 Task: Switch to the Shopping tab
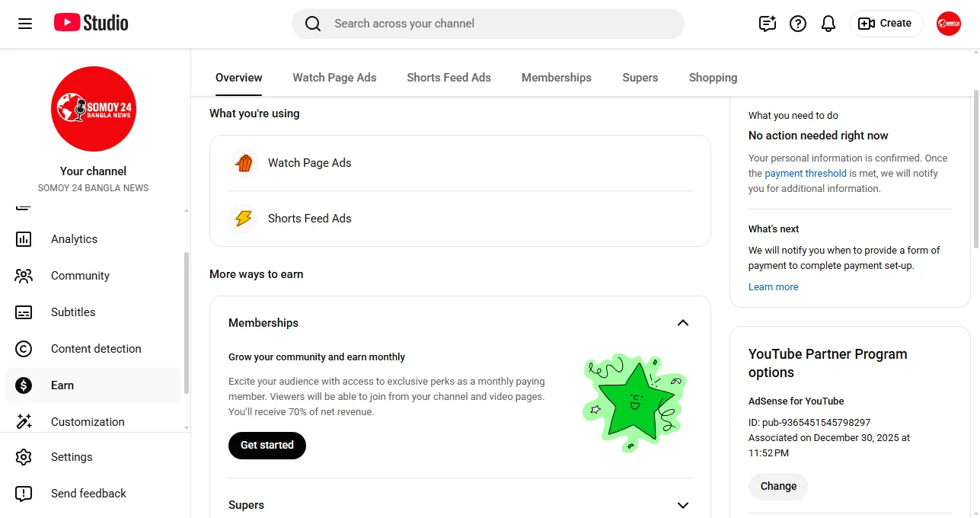[713, 78]
